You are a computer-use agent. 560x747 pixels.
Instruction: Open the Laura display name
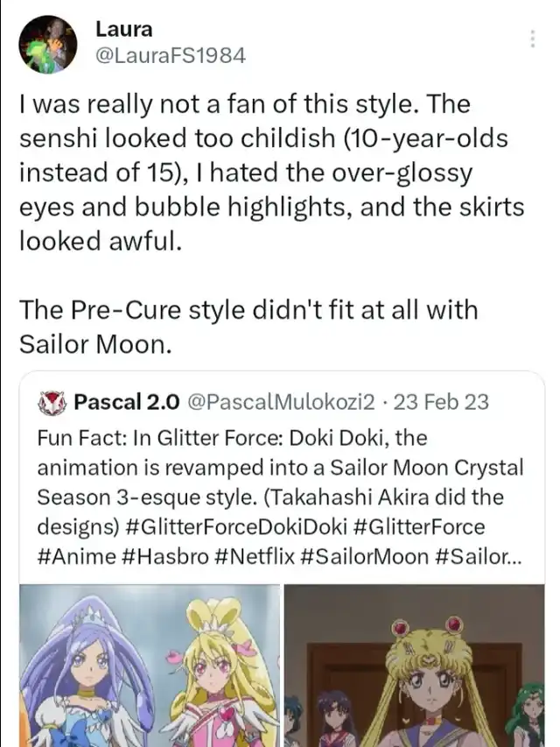coord(123,29)
